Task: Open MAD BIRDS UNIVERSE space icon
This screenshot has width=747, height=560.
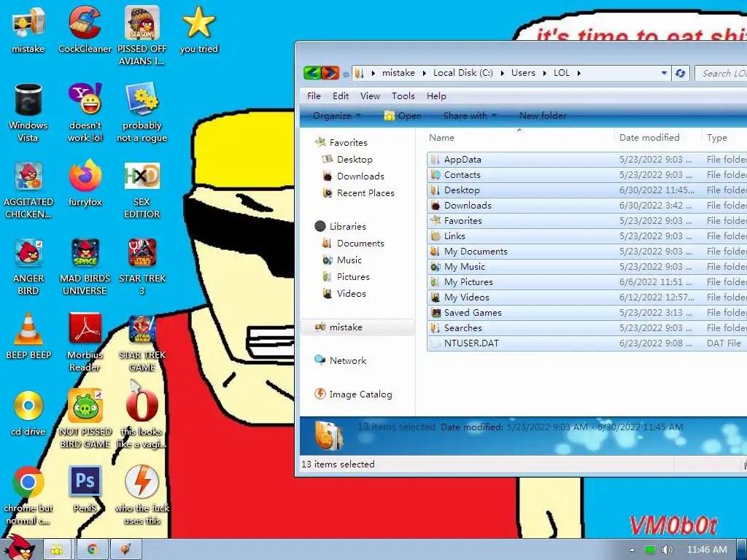Action: point(85,266)
